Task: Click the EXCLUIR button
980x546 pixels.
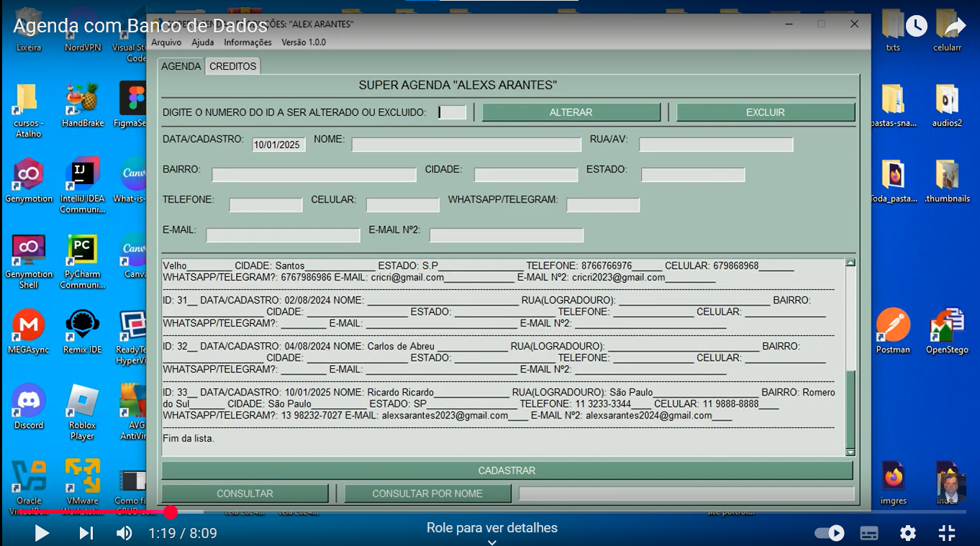Action: (x=765, y=112)
